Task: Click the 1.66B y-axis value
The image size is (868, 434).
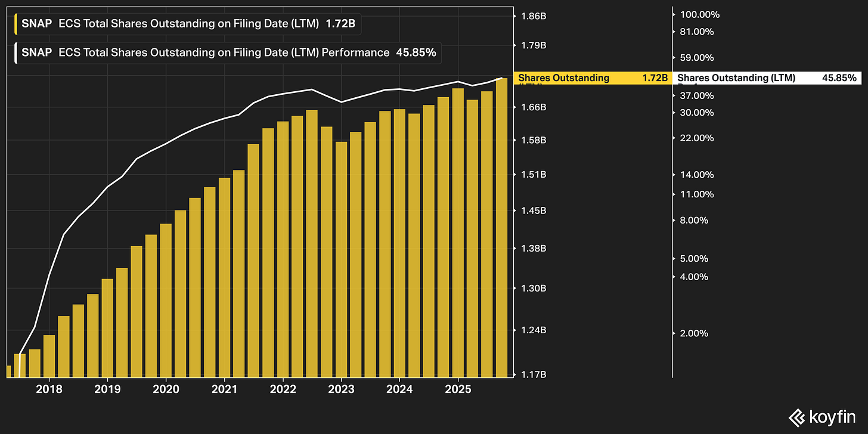Action: coord(534,107)
